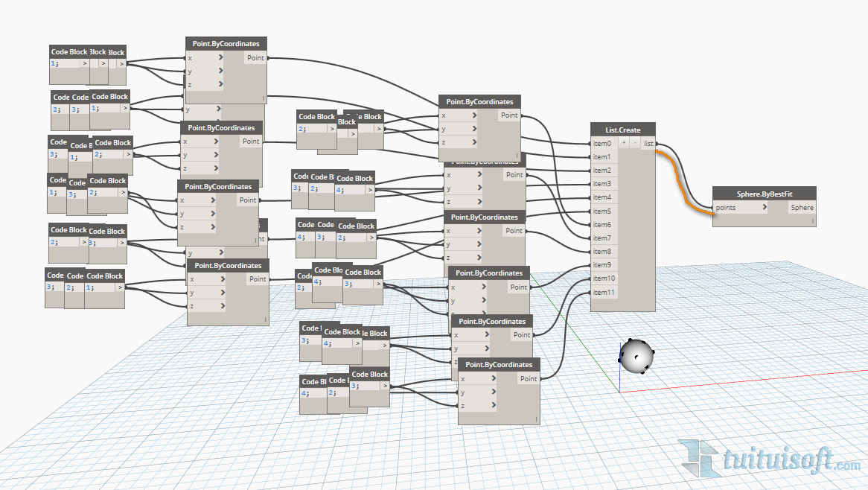Select the List.Create node title bar
Image resolution: width=868 pixels, height=490 pixels.
pyautogui.click(x=622, y=130)
